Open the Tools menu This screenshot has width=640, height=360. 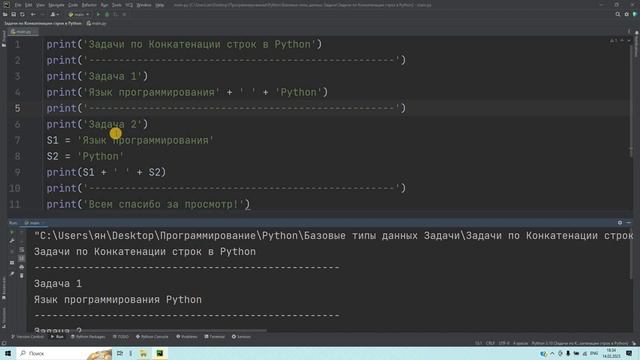[117, 5]
